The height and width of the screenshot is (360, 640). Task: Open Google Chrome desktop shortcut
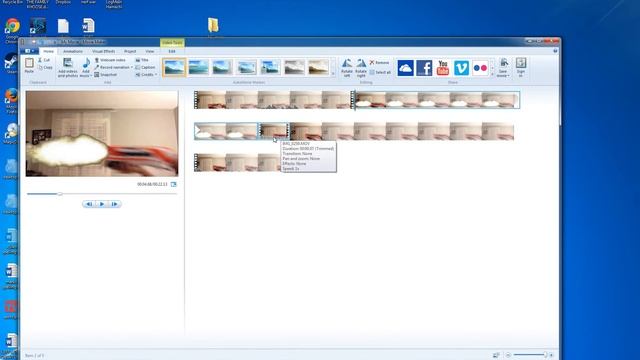[x=12, y=26]
